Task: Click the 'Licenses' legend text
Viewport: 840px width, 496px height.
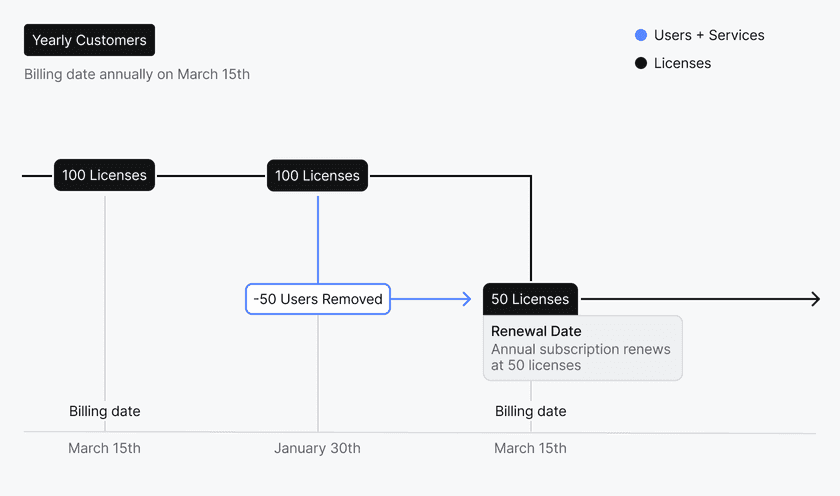Action: [682, 63]
